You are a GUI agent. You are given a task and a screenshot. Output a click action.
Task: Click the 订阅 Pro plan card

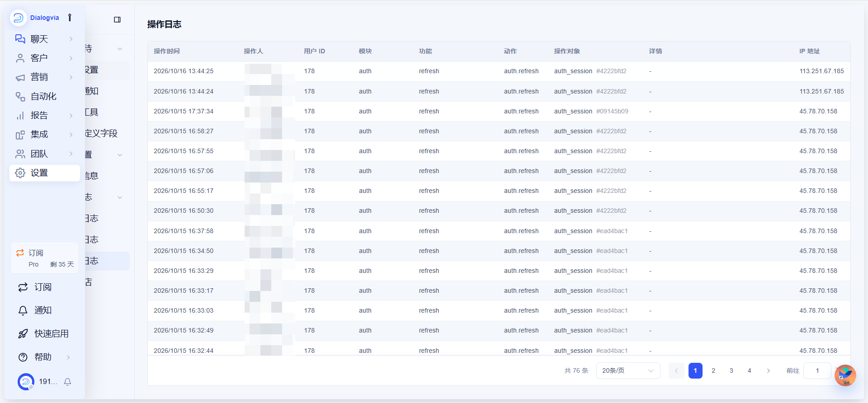coord(45,258)
